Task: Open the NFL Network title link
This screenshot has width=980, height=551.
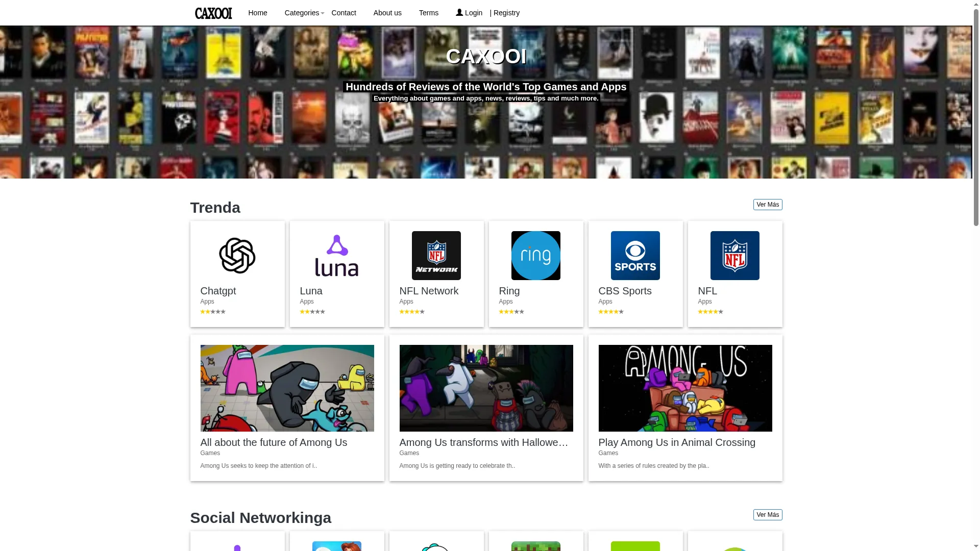Action: [x=429, y=291]
